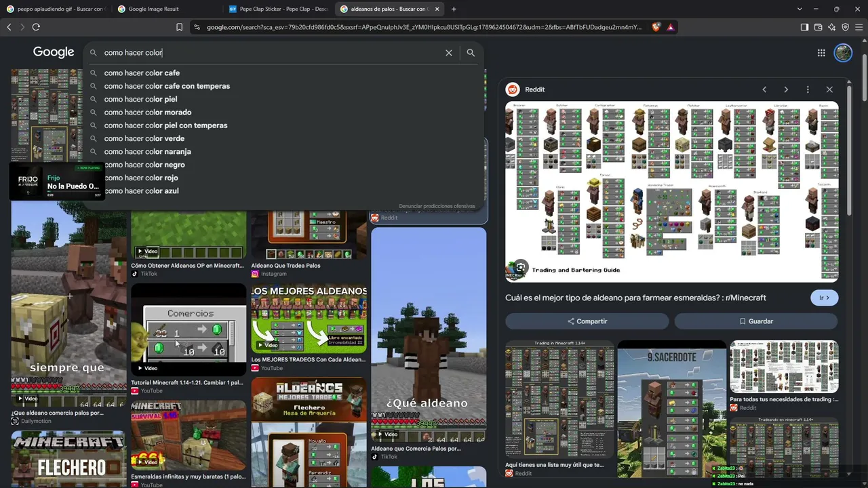Open 'LOS MEJORES ALDEANOS' YouTube result
This screenshot has height=488, width=868.
coord(309,319)
